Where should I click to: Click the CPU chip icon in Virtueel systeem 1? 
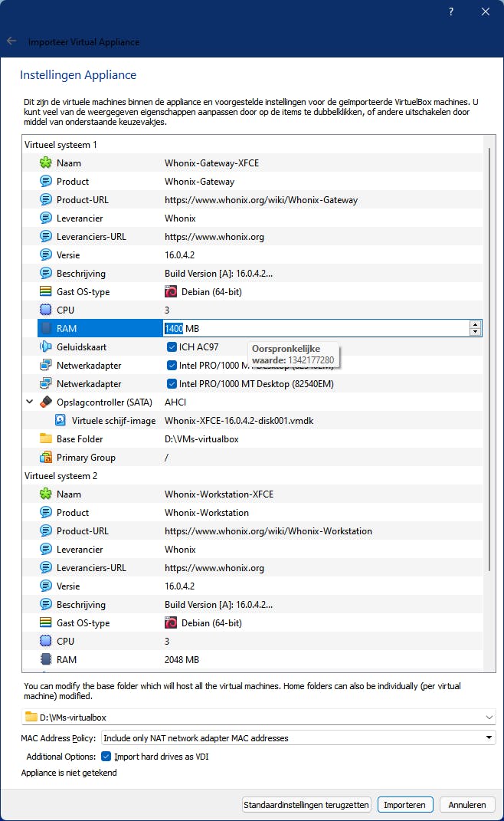coord(46,310)
